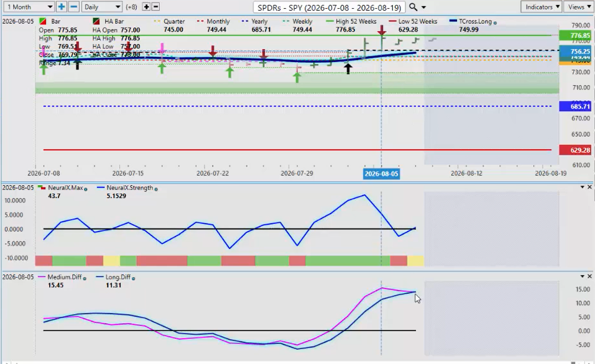Screen dimensions: 595x364
Task: Select the High 52 Weeks legend entry
Action: pyautogui.click(x=351, y=21)
